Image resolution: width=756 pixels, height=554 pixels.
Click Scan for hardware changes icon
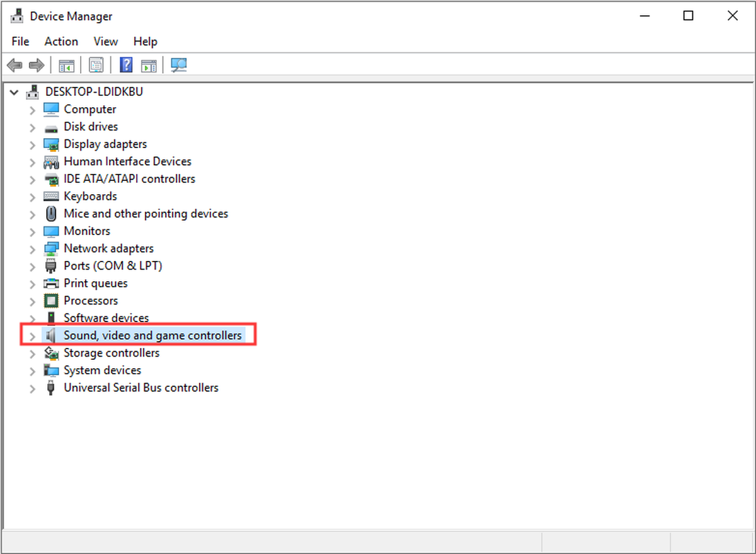(179, 65)
